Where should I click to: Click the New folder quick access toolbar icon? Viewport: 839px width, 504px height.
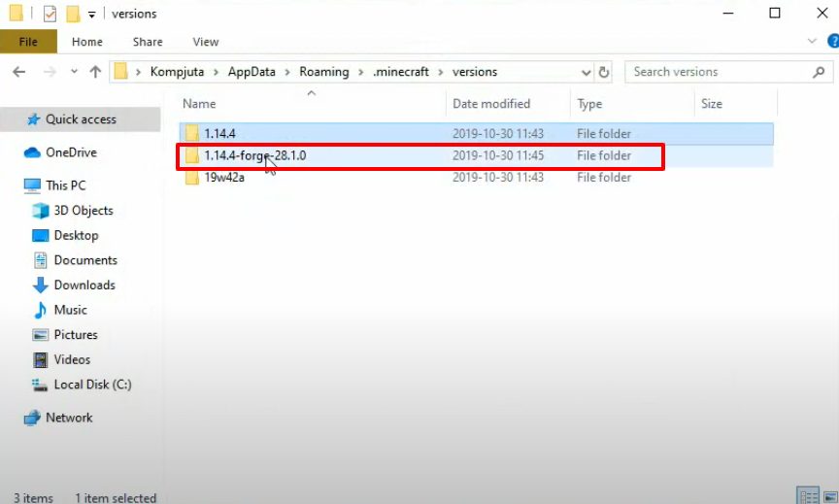coord(73,14)
